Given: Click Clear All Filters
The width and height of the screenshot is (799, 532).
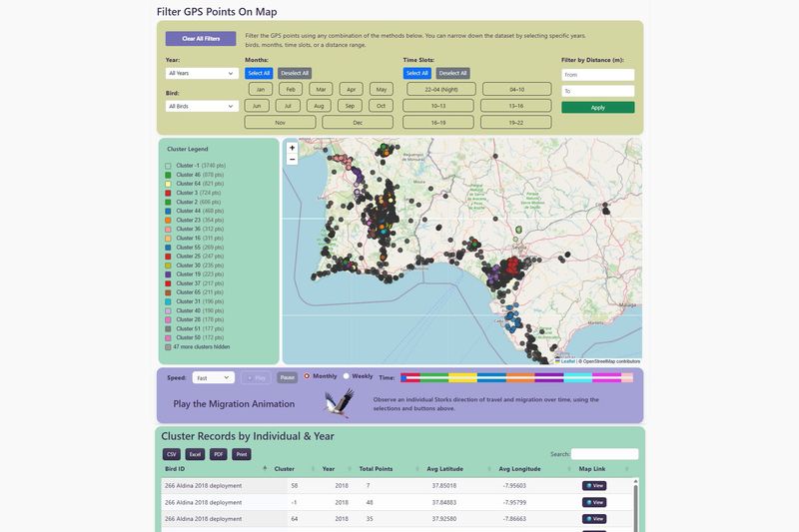Looking at the screenshot, I should pos(201,39).
